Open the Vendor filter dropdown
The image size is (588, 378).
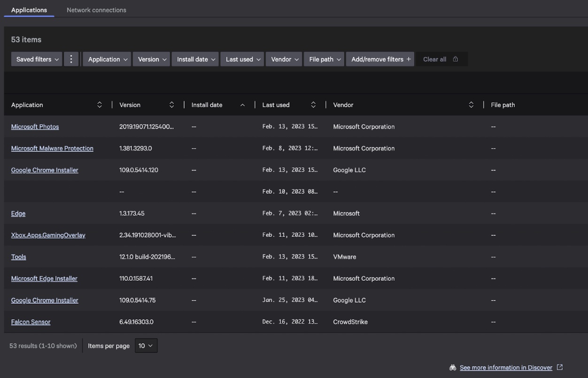point(284,59)
